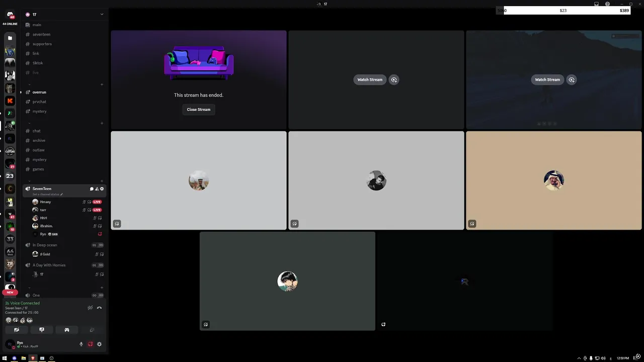The image size is (644, 362).
Task: Open the inbox icon in title bar
Action: [596, 4]
